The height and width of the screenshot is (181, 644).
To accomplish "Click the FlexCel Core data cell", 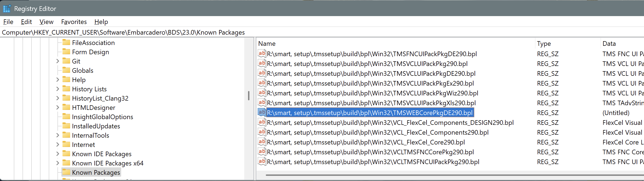I will [623, 142].
